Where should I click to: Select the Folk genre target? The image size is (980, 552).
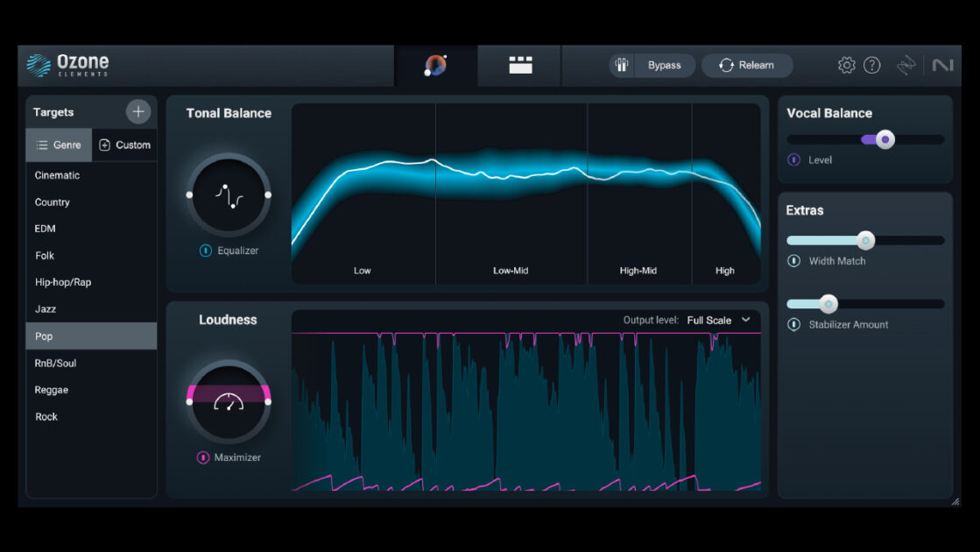(x=91, y=256)
